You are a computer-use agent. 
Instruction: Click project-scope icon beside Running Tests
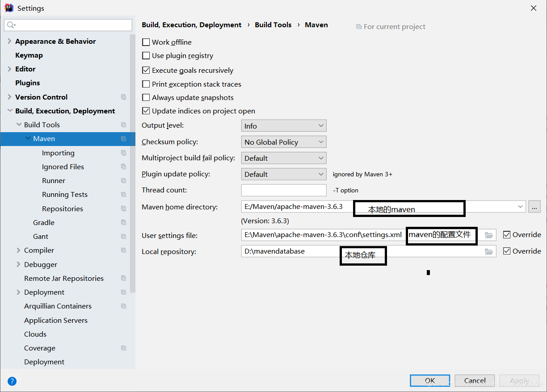coord(123,194)
